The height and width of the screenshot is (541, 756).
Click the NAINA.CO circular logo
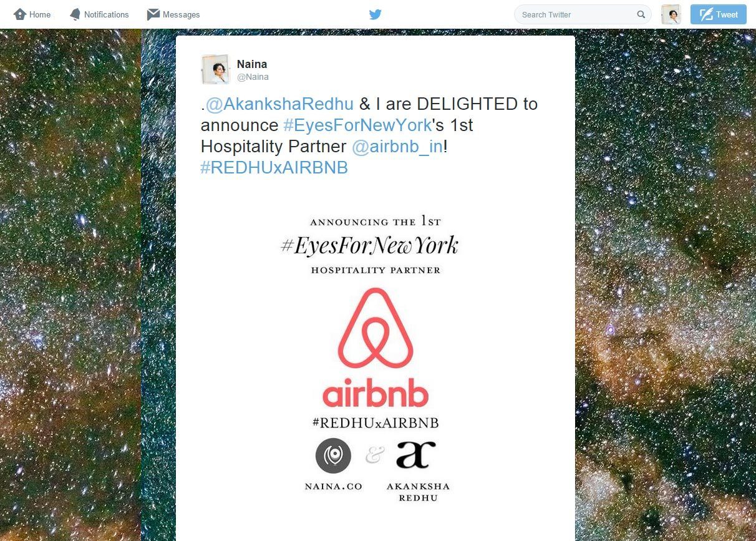coord(333,456)
